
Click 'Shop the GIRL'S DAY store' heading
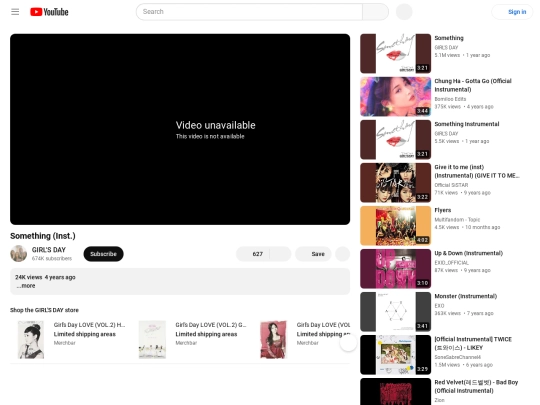[x=44, y=310]
